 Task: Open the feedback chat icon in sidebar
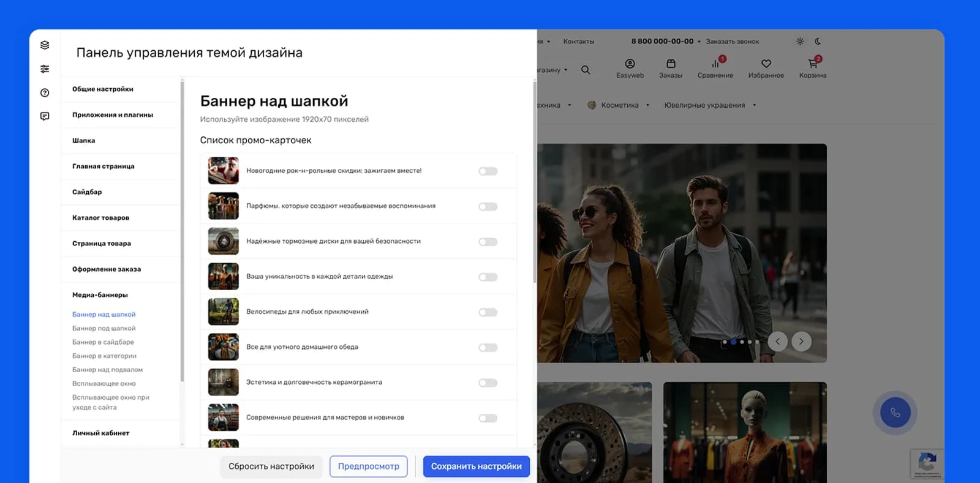pyautogui.click(x=45, y=116)
